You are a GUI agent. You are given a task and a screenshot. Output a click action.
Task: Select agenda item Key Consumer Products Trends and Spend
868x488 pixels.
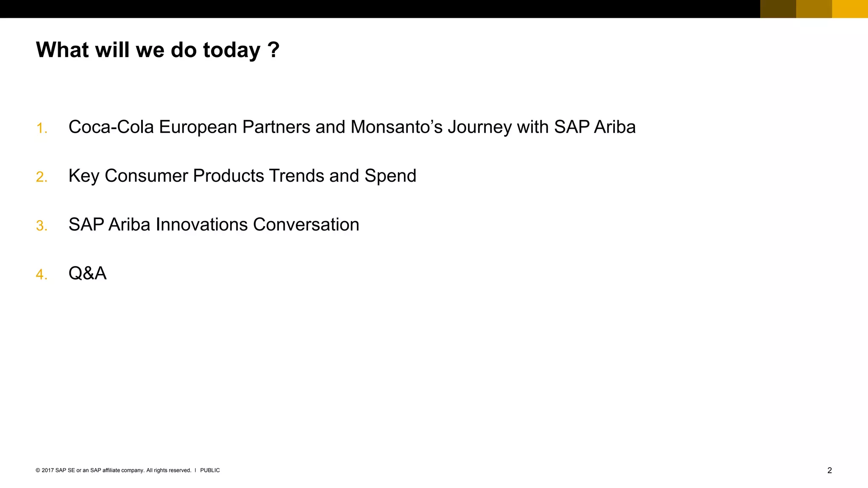point(242,176)
